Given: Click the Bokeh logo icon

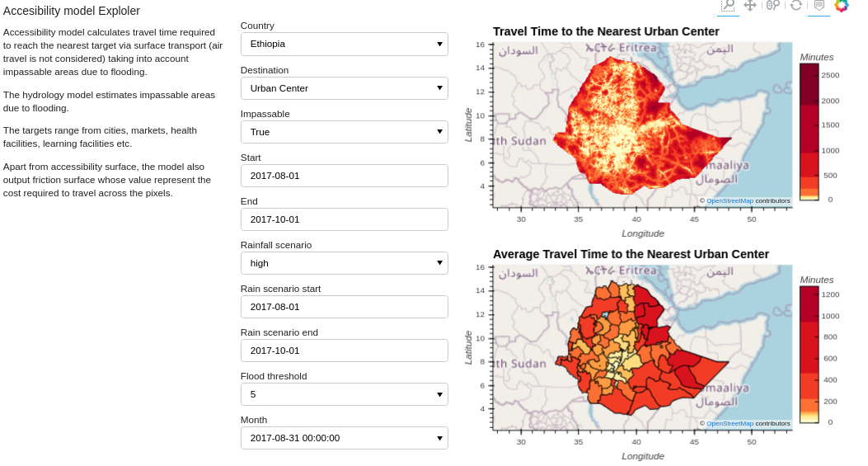Looking at the screenshot, I should (x=841, y=6).
